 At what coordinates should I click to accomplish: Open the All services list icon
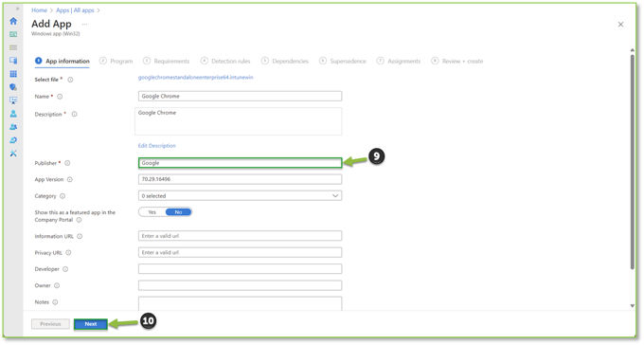13,47
